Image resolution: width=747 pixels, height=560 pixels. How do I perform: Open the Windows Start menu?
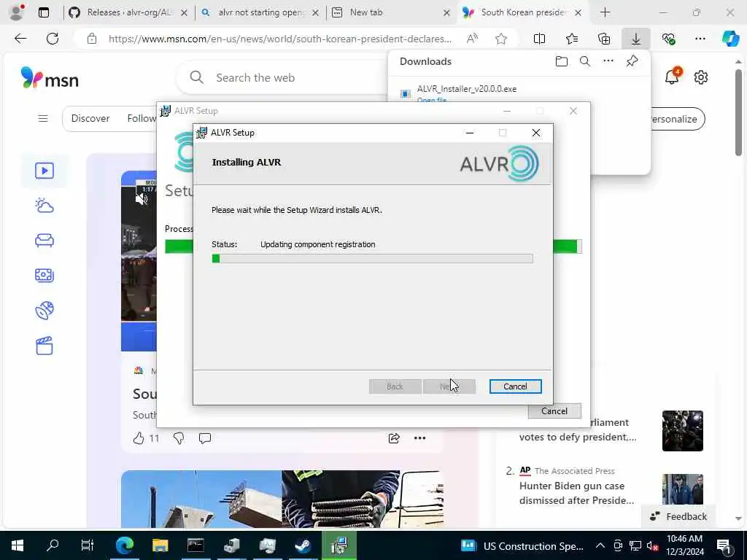(x=18, y=545)
